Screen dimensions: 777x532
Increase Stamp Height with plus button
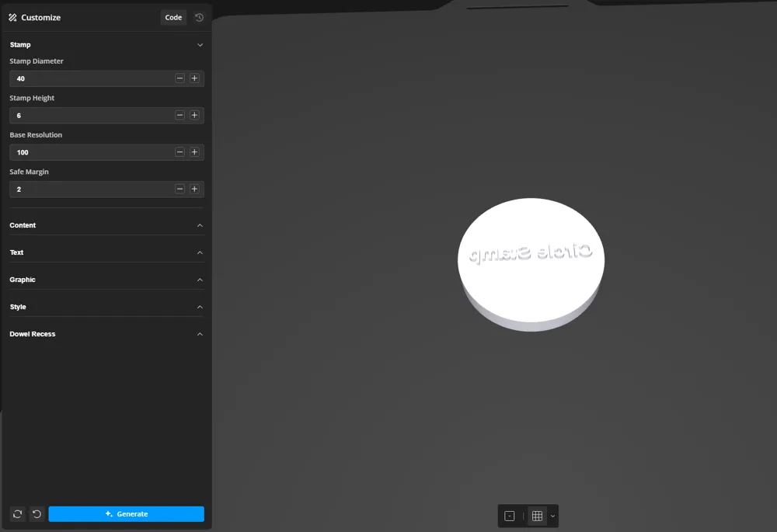tap(194, 115)
